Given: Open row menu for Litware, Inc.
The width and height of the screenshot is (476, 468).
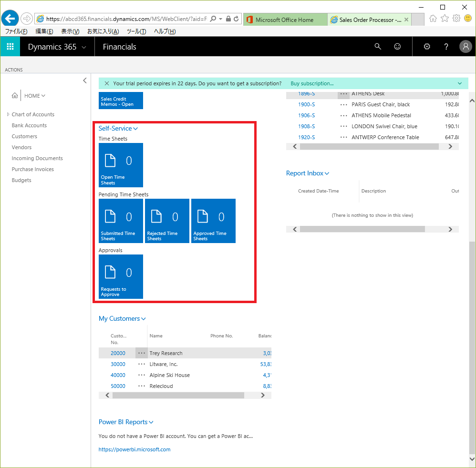Looking at the screenshot, I should [142, 364].
